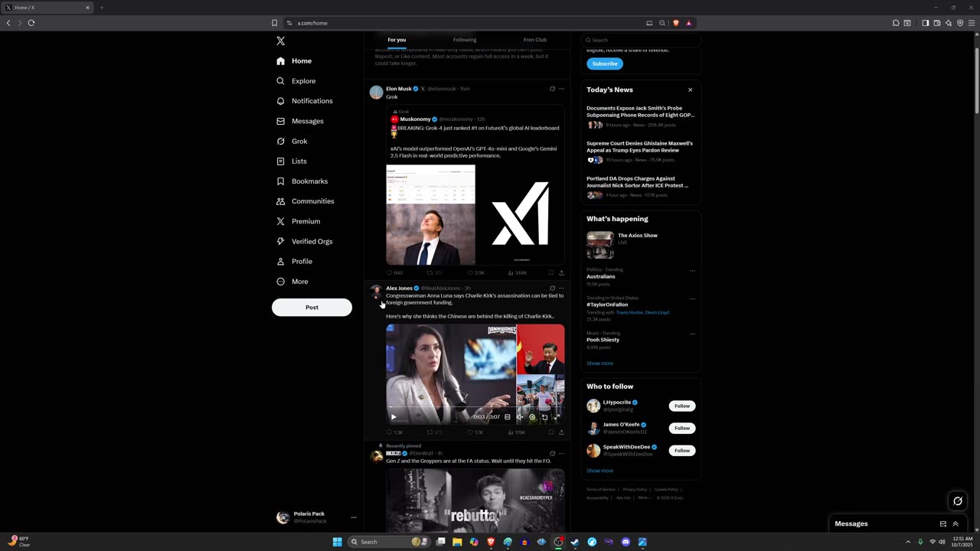
Task: Open Profile from the sidebar
Action: [294, 261]
